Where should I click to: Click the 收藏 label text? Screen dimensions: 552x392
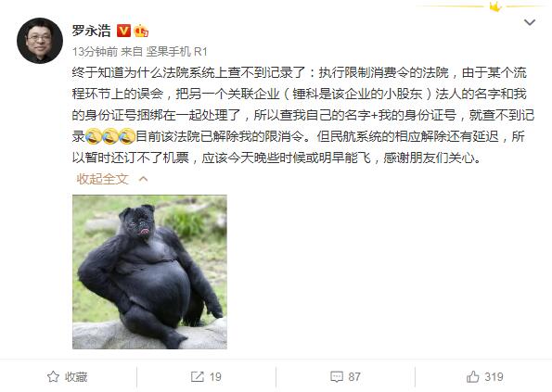[76, 376]
